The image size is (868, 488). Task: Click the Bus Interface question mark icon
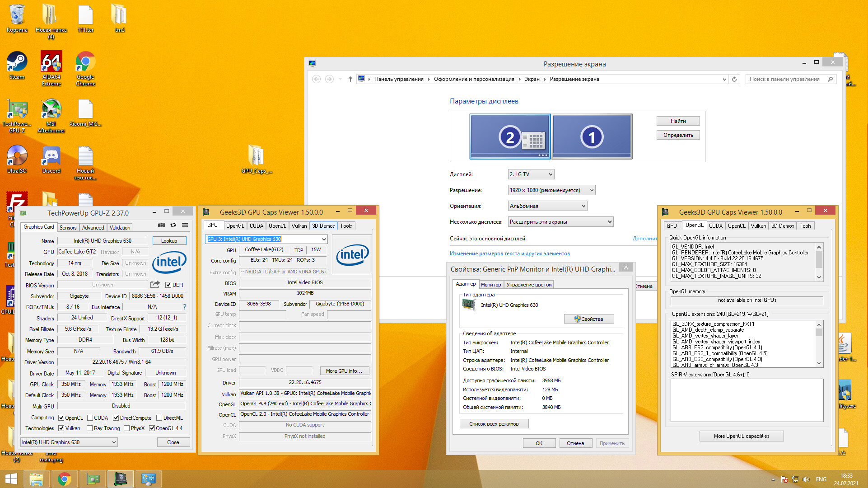coord(185,307)
